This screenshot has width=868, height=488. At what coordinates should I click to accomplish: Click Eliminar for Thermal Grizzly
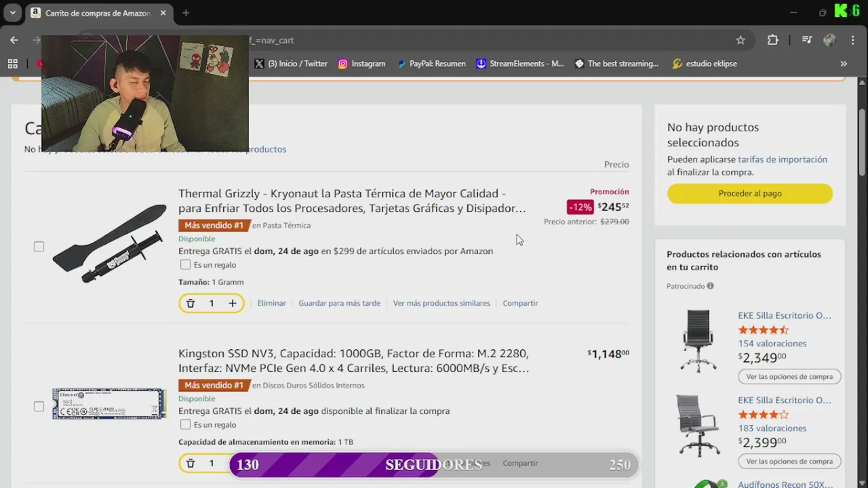click(271, 304)
